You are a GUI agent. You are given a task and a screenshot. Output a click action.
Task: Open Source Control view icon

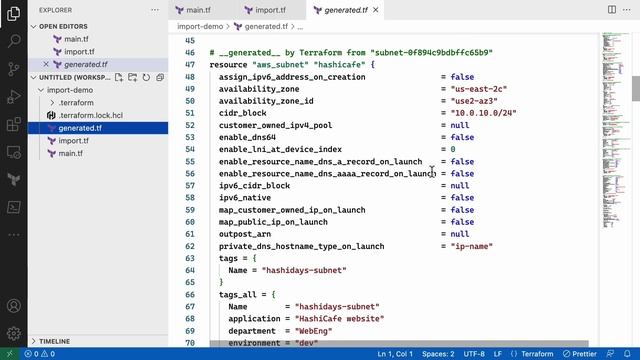[x=13, y=69]
